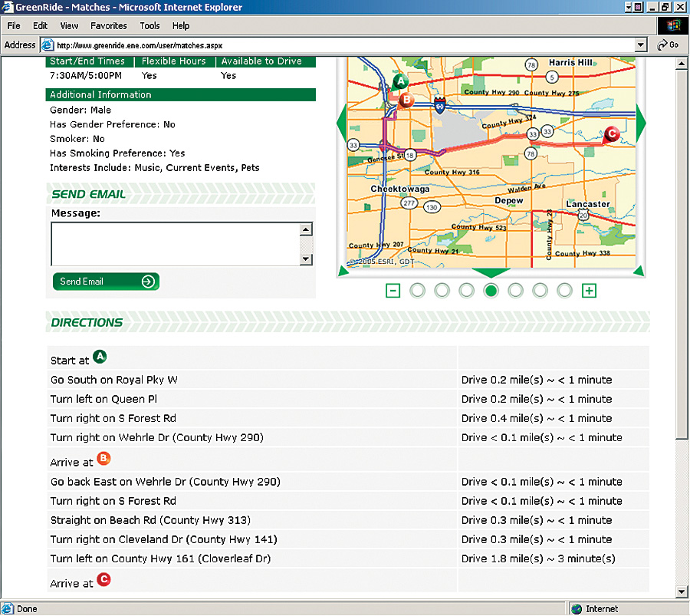Screen dimensions: 690x616
Task: Click the IE icon in the title bar
Action: pyautogui.click(x=7, y=7)
